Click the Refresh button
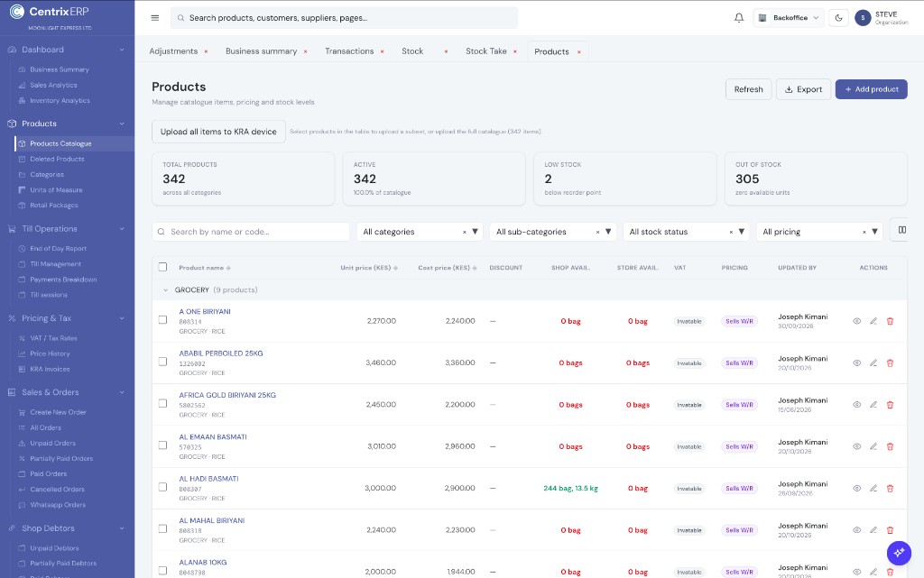The image size is (924, 578). tap(748, 89)
